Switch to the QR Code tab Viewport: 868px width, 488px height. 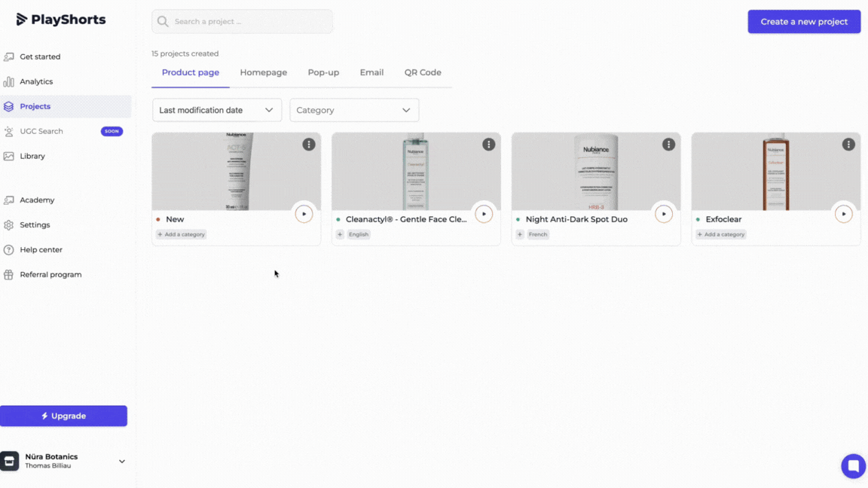coord(423,72)
